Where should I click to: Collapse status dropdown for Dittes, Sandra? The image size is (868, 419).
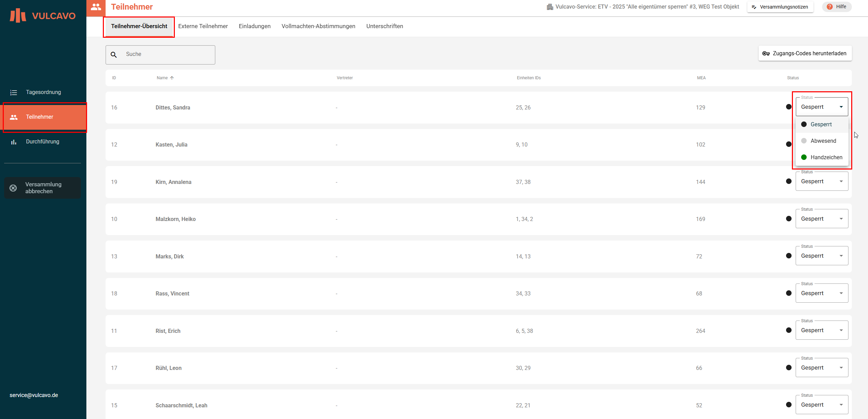[x=822, y=107]
